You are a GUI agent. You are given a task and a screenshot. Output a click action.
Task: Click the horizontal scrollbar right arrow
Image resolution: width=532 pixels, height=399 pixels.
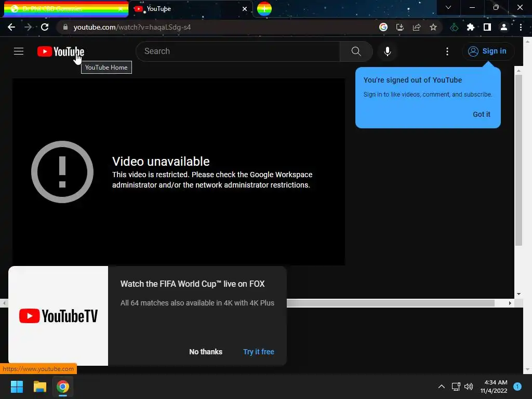pos(510,303)
